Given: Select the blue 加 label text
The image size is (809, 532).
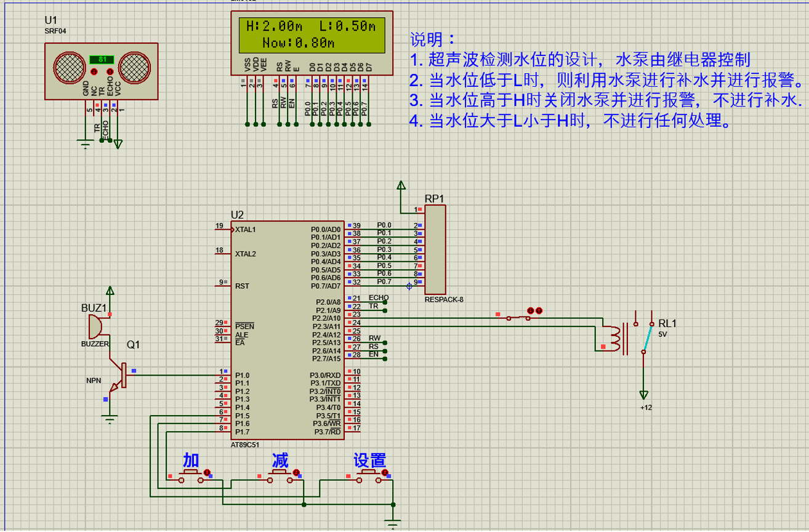Looking at the screenshot, I should pyautogui.click(x=191, y=460).
